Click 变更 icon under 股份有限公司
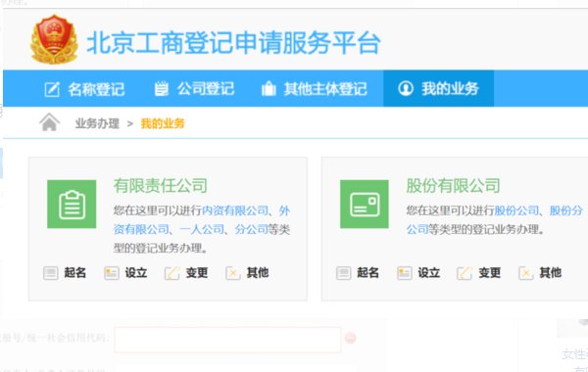588x372 pixels. [465, 273]
